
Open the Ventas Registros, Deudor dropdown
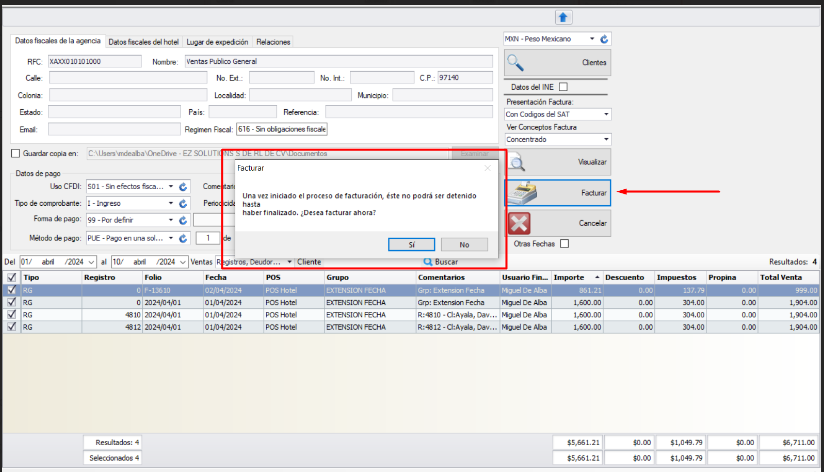(x=289, y=262)
